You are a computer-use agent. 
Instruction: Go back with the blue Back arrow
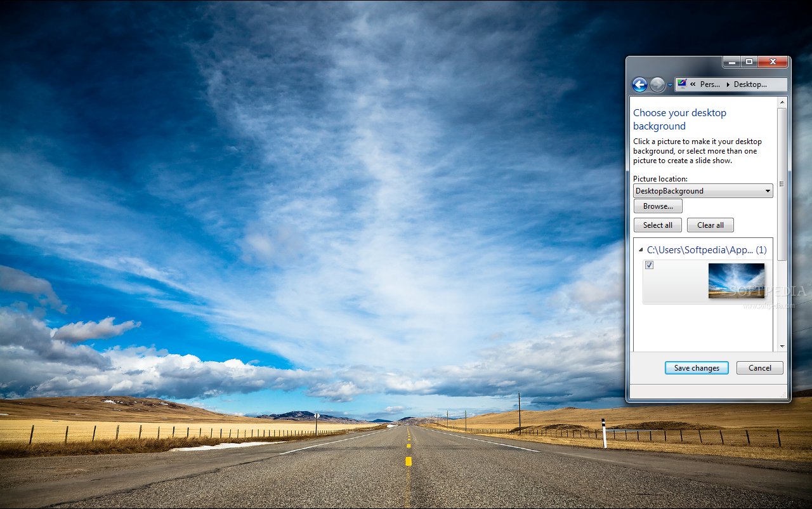639,84
